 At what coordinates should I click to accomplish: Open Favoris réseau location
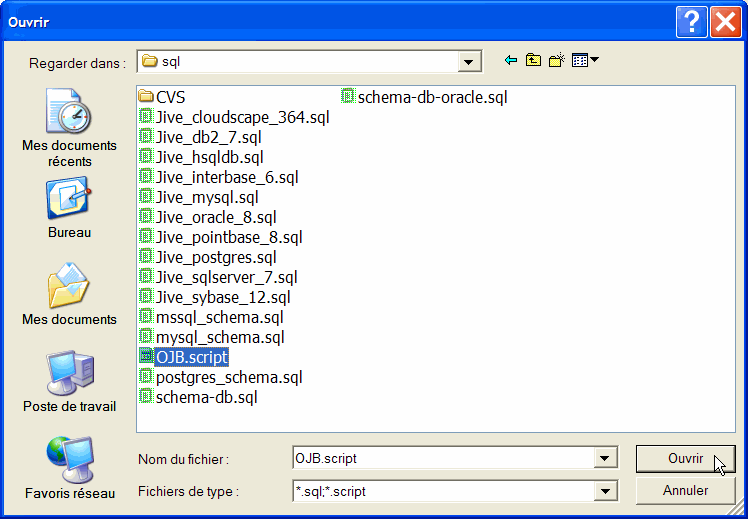[x=69, y=467]
